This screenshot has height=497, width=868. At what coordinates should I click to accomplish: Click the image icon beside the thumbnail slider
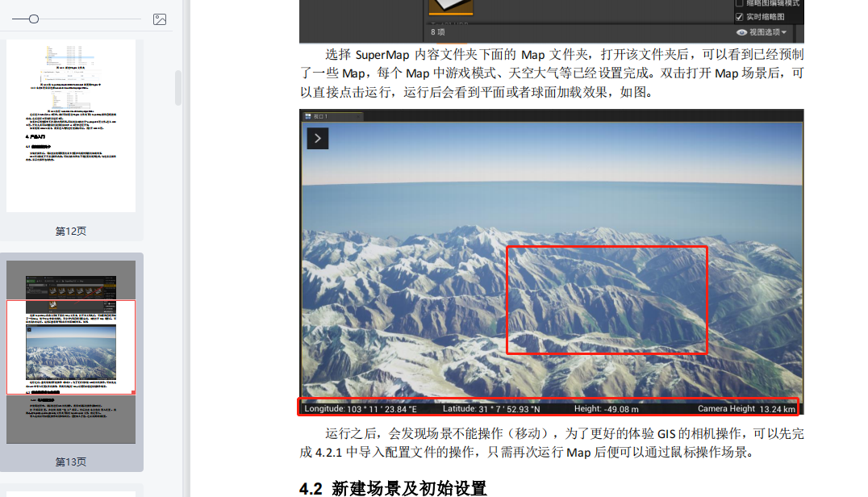pos(160,19)
